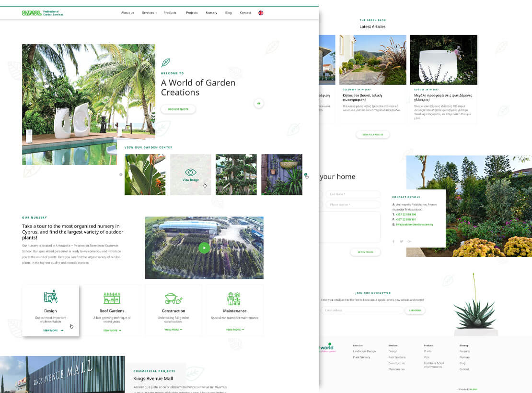Click the fax number in contact details
Viewport: 532px width, 393px height.
[x=406, y=219]
